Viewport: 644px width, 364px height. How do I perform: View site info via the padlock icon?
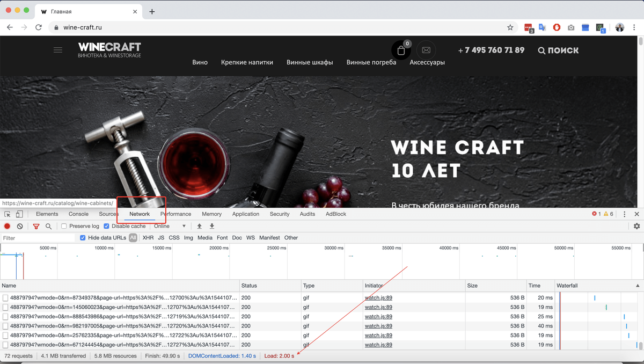click(x=56, y=27)
